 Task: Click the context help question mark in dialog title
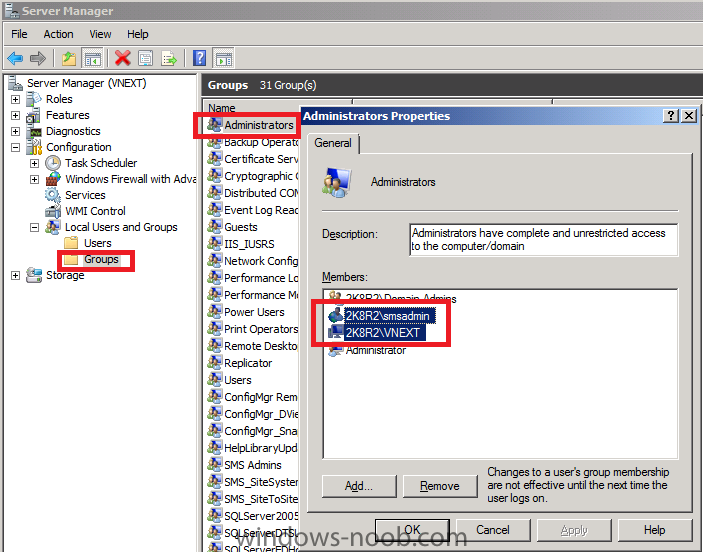(671, 116)
